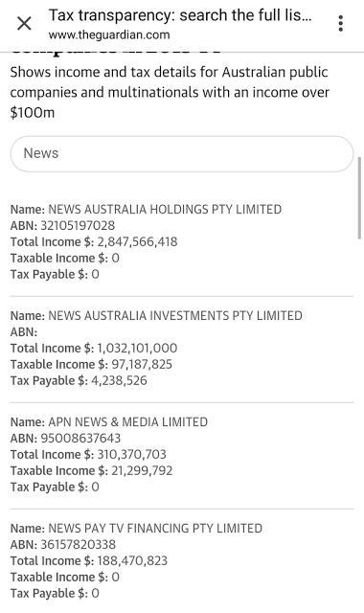Image resolution: width=364 pixels, height=613 pixels.
Task: Open the three-dot overflow menu
Action: [341, 24]
